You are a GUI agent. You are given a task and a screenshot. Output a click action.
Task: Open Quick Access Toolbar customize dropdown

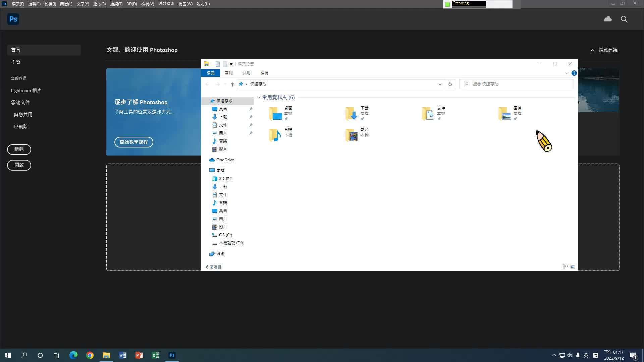coord(231,64)
